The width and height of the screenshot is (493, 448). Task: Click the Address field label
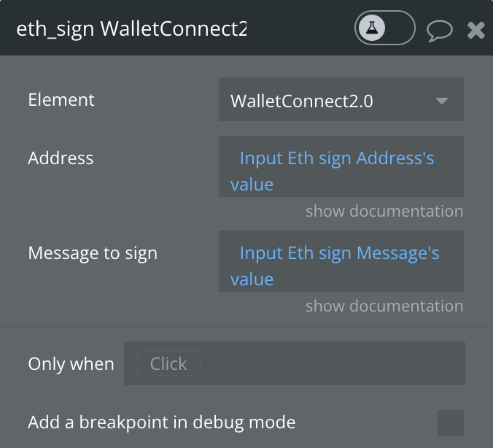(61, 158)
